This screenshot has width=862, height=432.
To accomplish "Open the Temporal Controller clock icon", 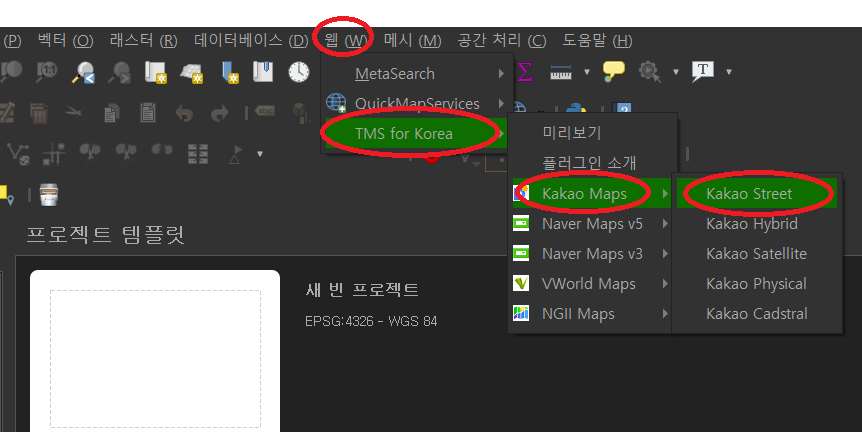I will point(299,72).
